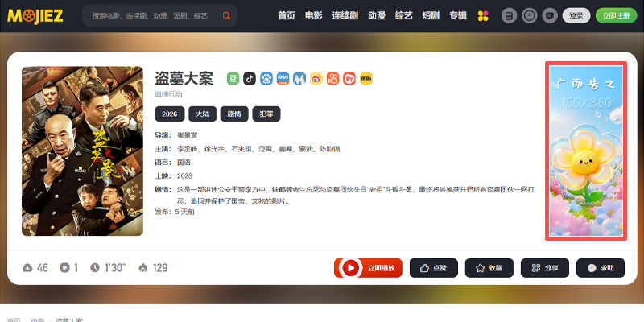Image resolution: width=644 pixels, height=322 pixels.
Task: Click the green 立即注册 button
Action: click(x=616, y=15)
